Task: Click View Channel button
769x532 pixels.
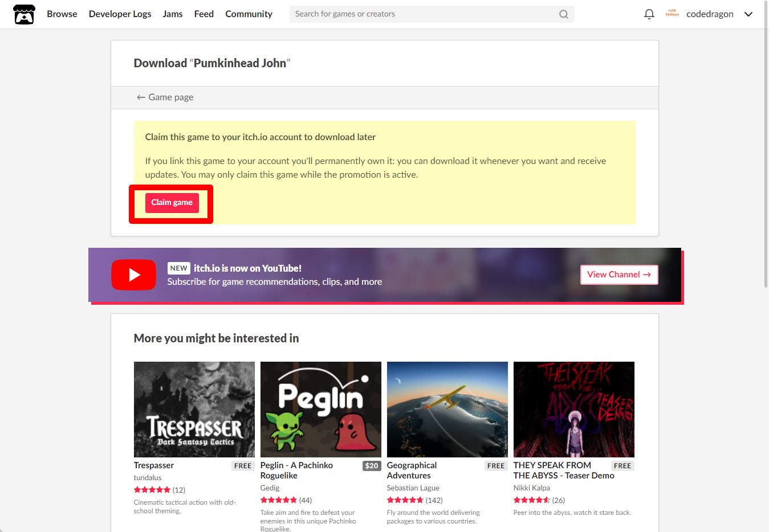Action: 619,275
